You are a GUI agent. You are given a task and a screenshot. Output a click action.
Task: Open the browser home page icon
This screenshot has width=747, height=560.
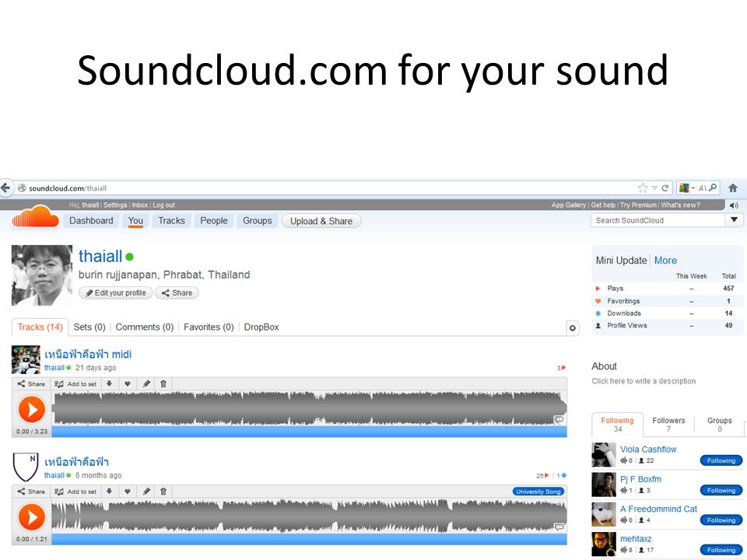click(x=733, y=188)
